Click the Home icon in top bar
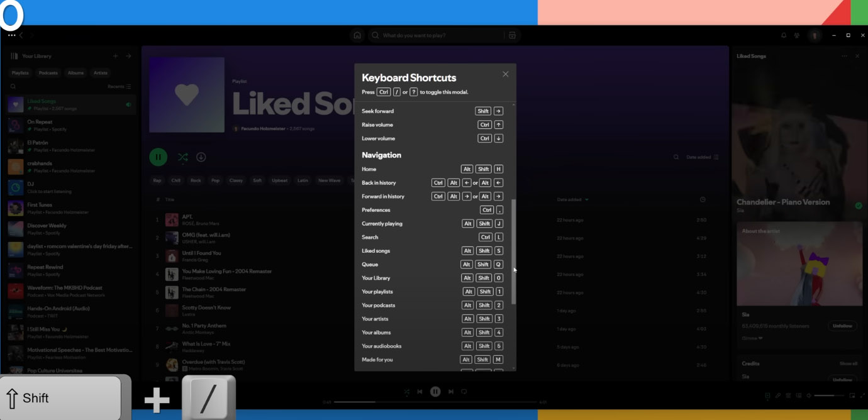 [x=357, y=35]
